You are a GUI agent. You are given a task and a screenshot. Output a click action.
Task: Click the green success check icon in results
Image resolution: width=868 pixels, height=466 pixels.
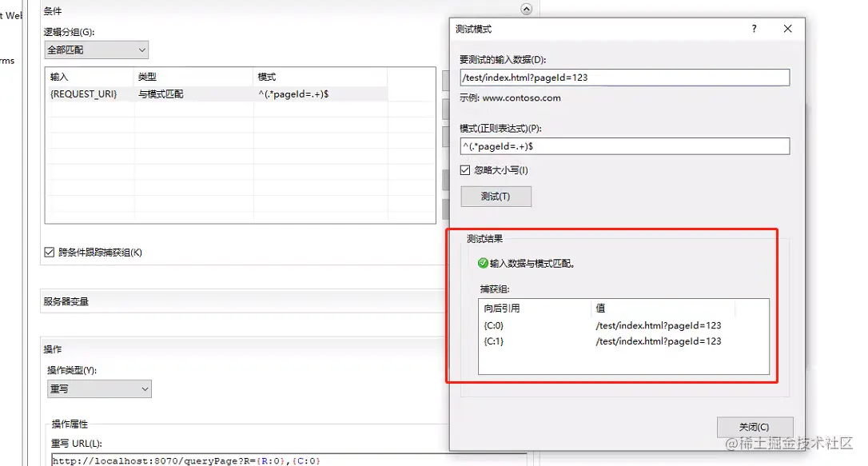point(483,263)
